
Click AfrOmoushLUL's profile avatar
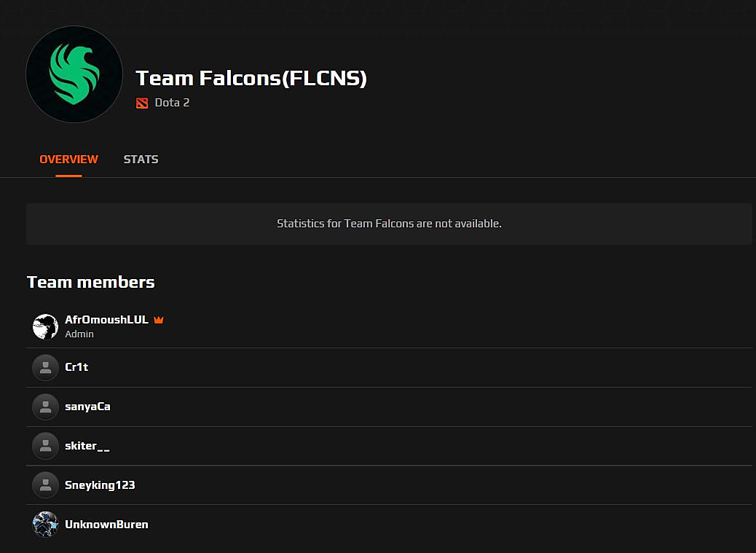point(45,326)
